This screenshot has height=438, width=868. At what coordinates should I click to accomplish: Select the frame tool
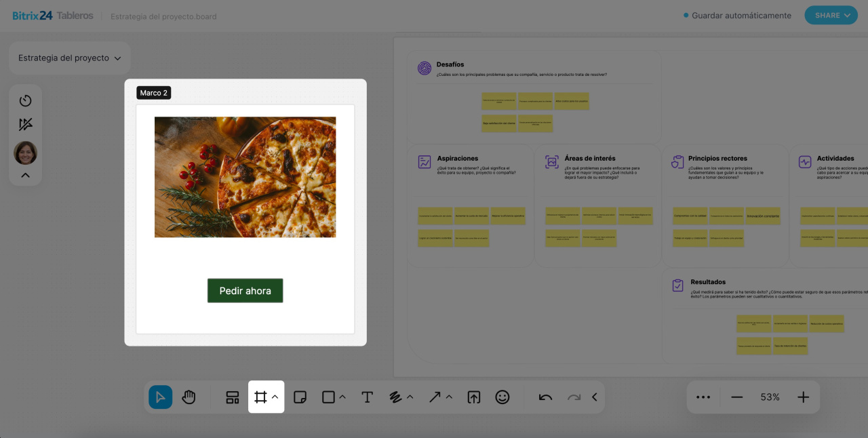click(x=260, y=397)
